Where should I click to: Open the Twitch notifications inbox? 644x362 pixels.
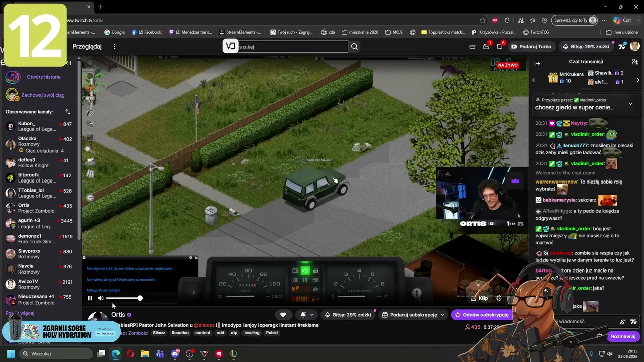click(x=486, y=46)
